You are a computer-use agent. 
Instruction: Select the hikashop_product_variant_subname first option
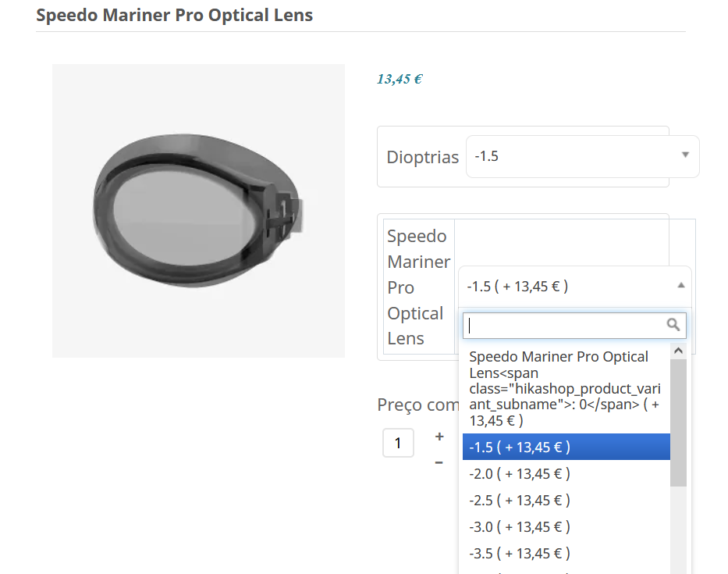(x=566, y=389)
